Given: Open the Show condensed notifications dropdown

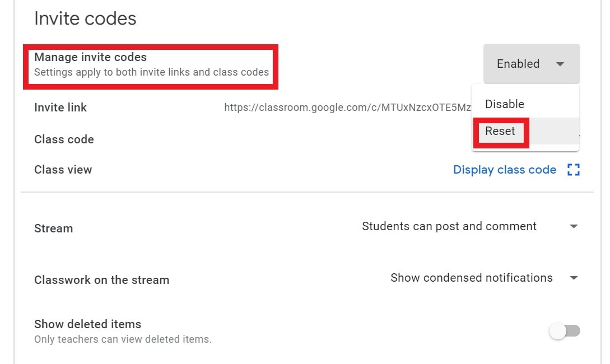Looking at the screenshot, I should tap(485, 278).
